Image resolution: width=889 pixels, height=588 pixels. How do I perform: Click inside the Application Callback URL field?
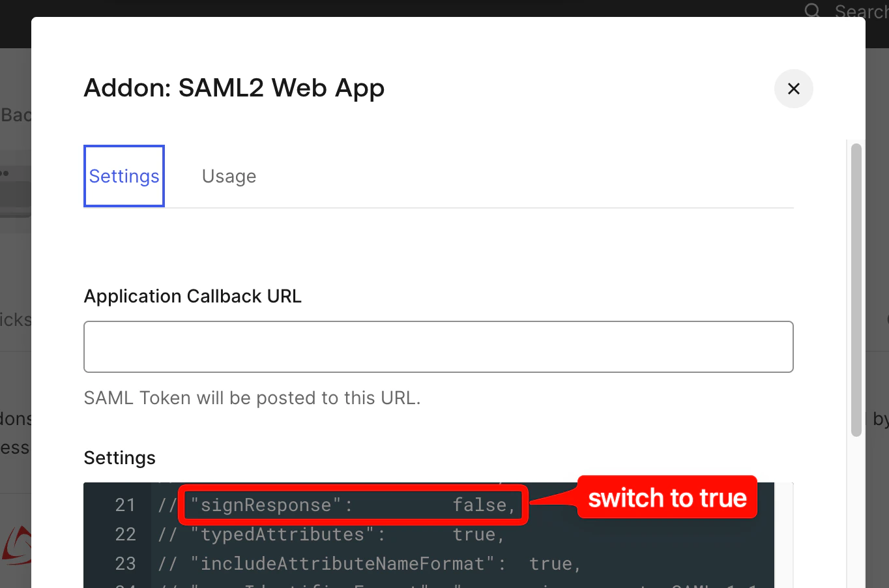click(x=438, y=346)
